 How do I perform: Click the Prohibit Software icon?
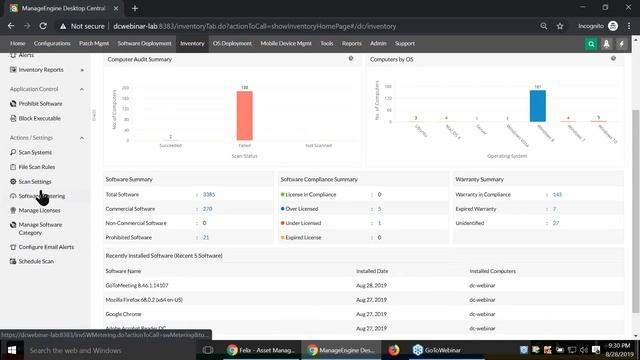pos(13,104)
